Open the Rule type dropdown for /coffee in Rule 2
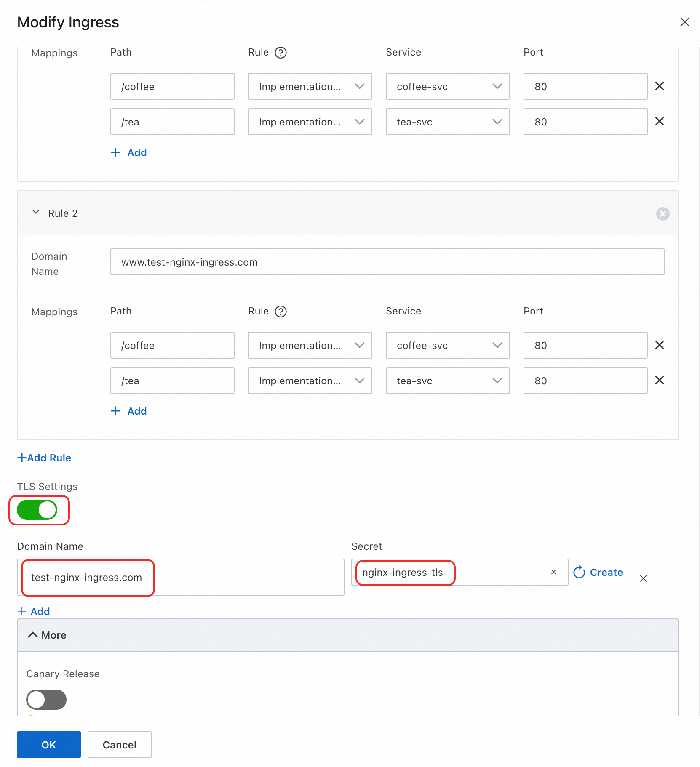 [x=310, y=345]
